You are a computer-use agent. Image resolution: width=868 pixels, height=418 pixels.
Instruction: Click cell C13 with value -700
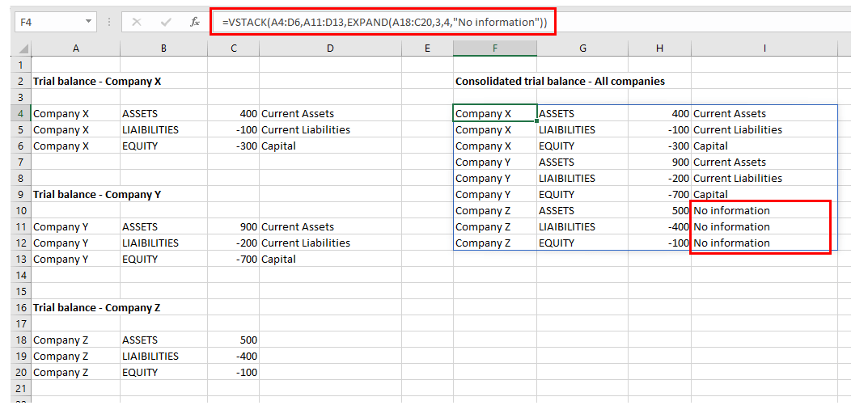pyautogui.click(x=234, y=259)
